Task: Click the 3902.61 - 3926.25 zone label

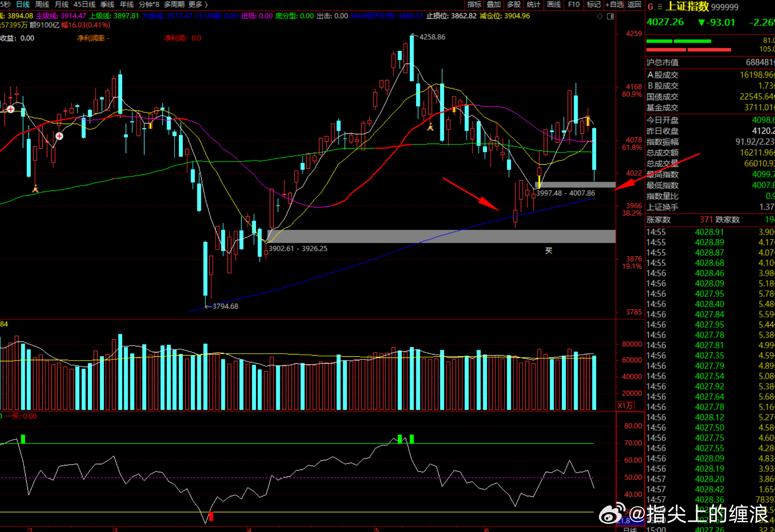Action: pos(298,248)
